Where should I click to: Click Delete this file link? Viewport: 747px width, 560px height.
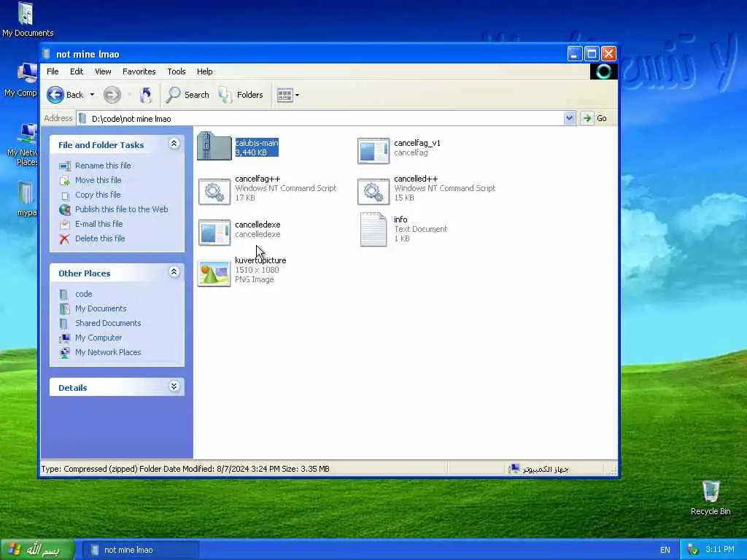coord(100,238)
